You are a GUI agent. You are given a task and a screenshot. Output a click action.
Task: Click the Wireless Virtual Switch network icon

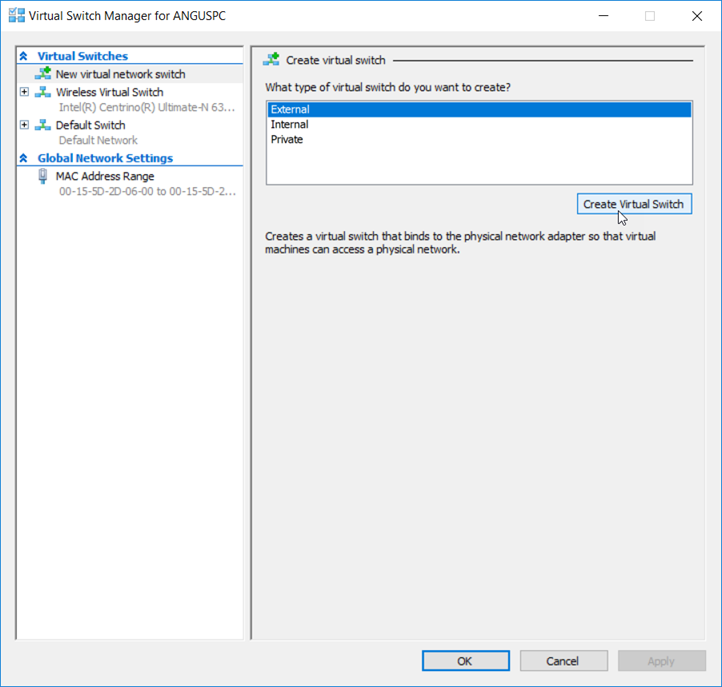click(x=43, y=92)
